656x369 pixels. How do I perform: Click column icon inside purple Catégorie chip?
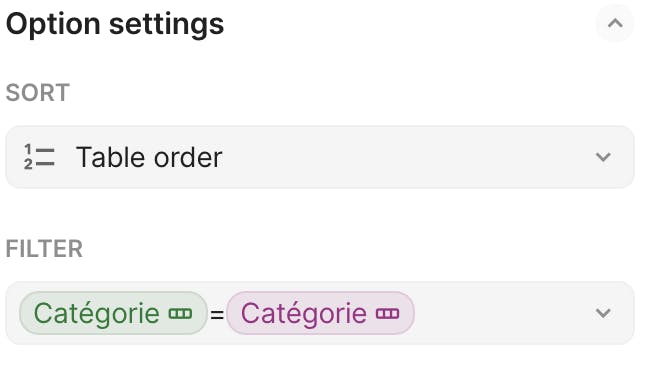coord(387,313)
